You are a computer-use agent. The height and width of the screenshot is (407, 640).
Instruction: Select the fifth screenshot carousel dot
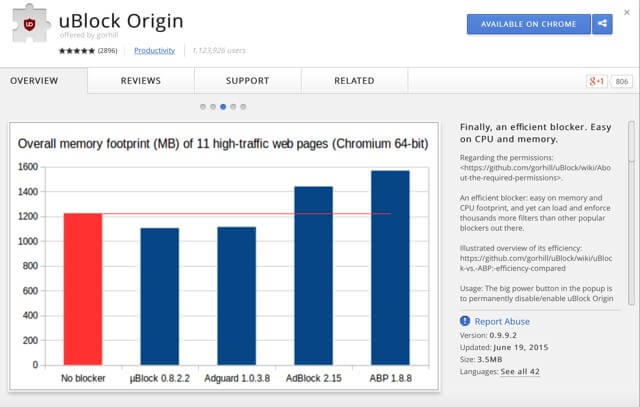(243, 107)
